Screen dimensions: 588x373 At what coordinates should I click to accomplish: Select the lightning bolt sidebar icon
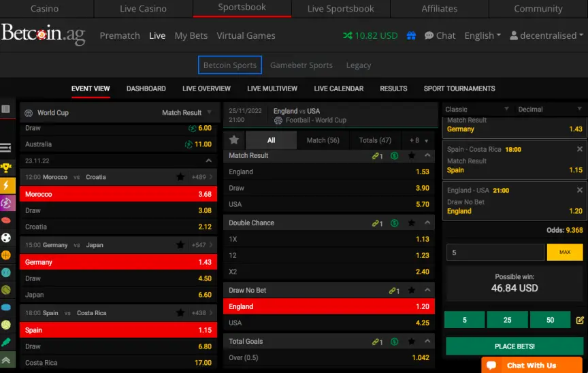[7, 185]
